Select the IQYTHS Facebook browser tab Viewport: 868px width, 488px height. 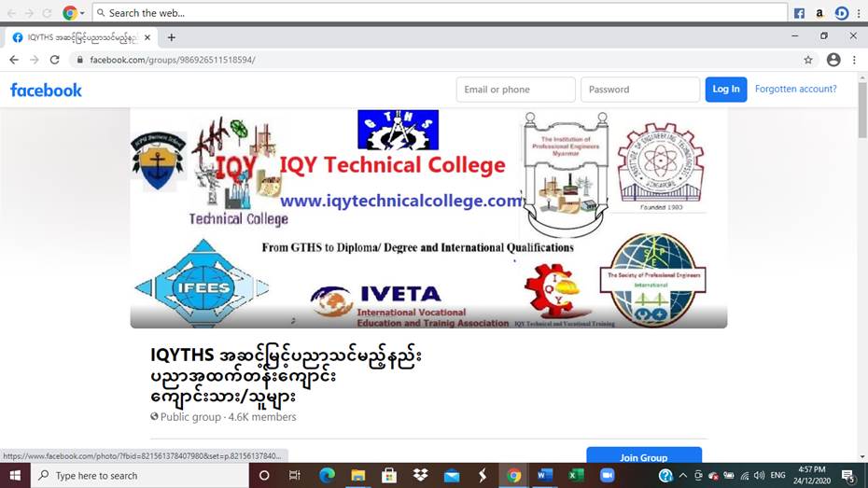[81, 37]
